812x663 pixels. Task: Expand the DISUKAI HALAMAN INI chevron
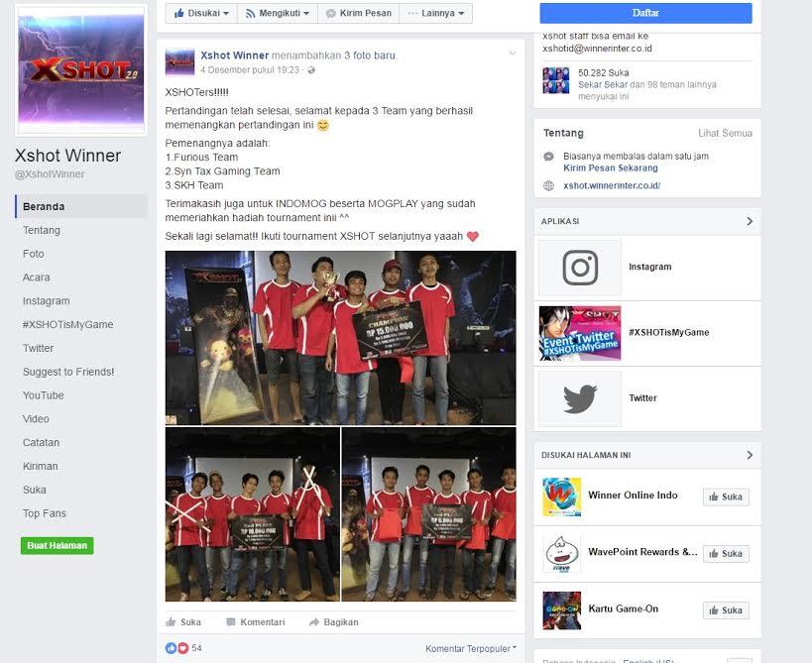(x=750, y=455)
